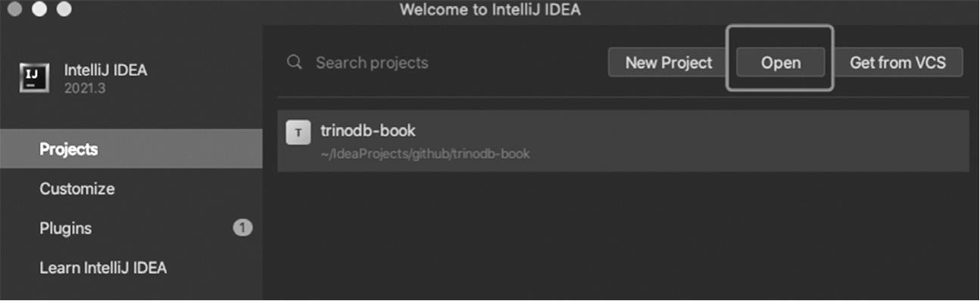Click the ~/IdeaProjects/github/trinodb-book path text

point(425,154)
